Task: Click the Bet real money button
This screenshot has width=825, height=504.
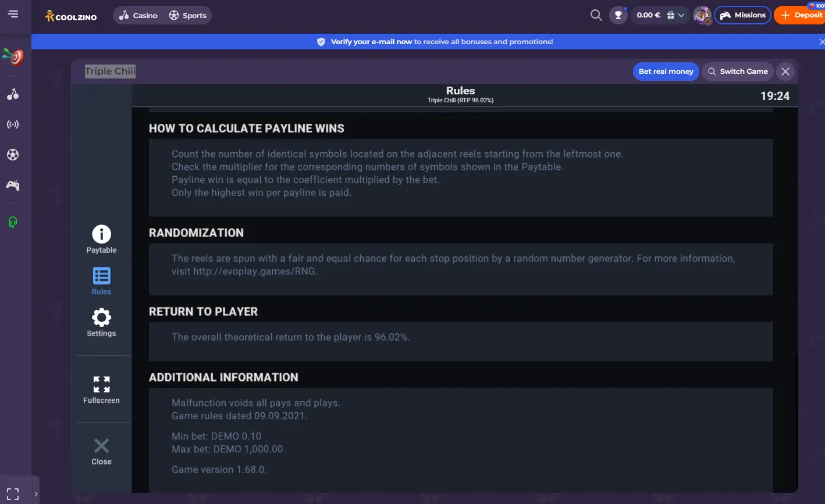Action: tap(666, 72)
